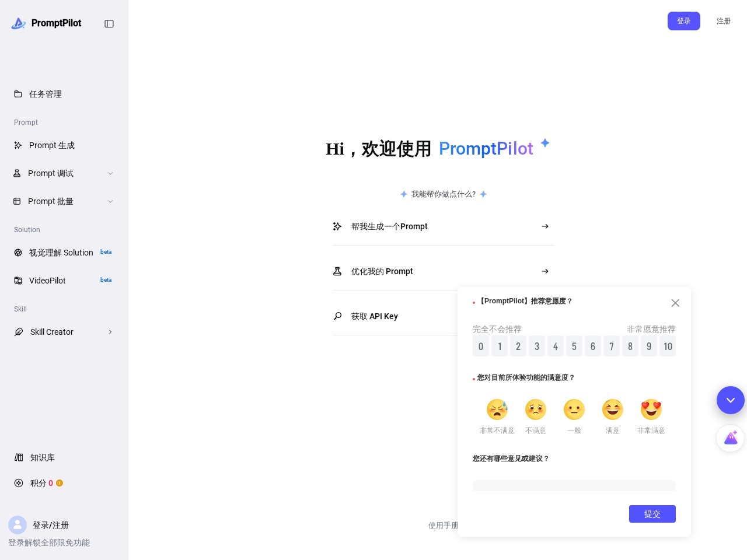
Task: Rate recommendation score 3
Action: [537, 346]
